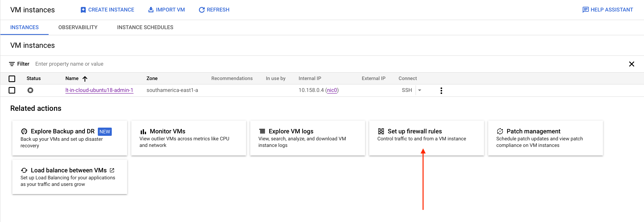644x222 pixels.
Task: Open Help Assistant chat icon
Action: pos(585,10)
